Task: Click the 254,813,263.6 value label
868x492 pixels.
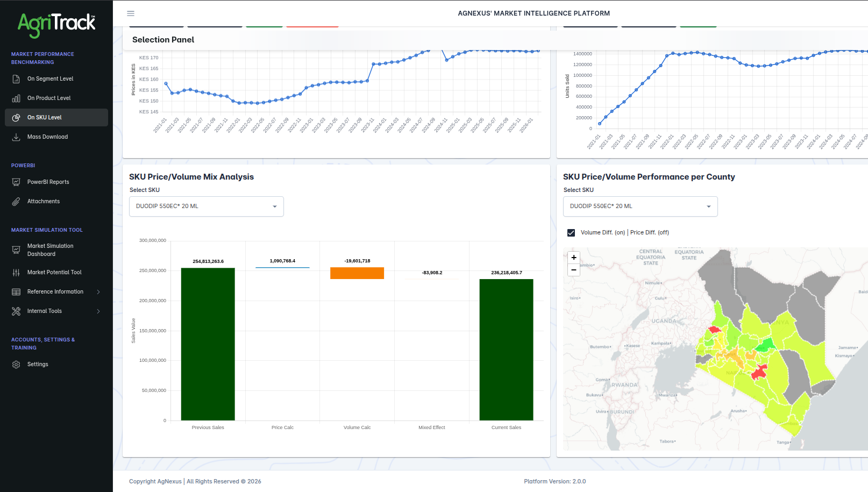Action: (208, 261)
